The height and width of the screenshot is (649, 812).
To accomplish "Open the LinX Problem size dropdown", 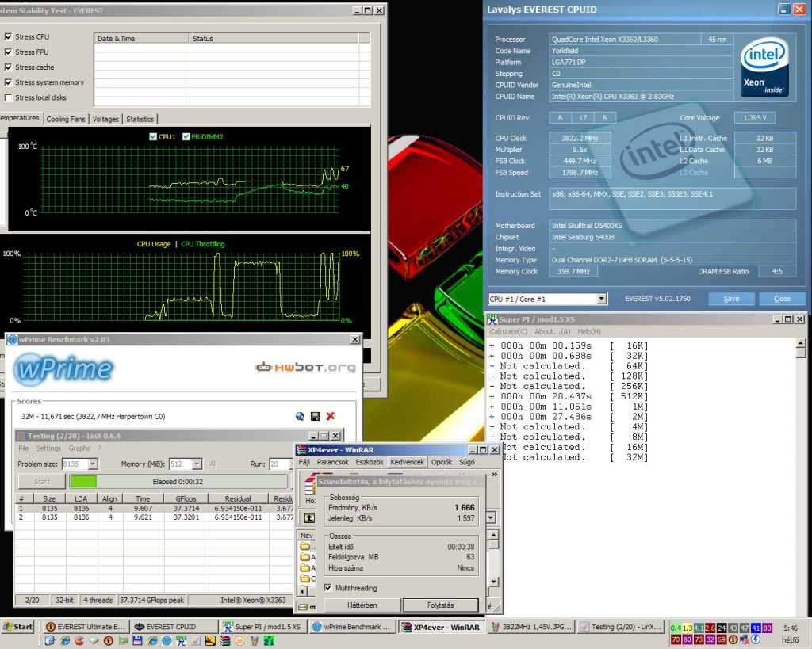I will click(93, 464).
